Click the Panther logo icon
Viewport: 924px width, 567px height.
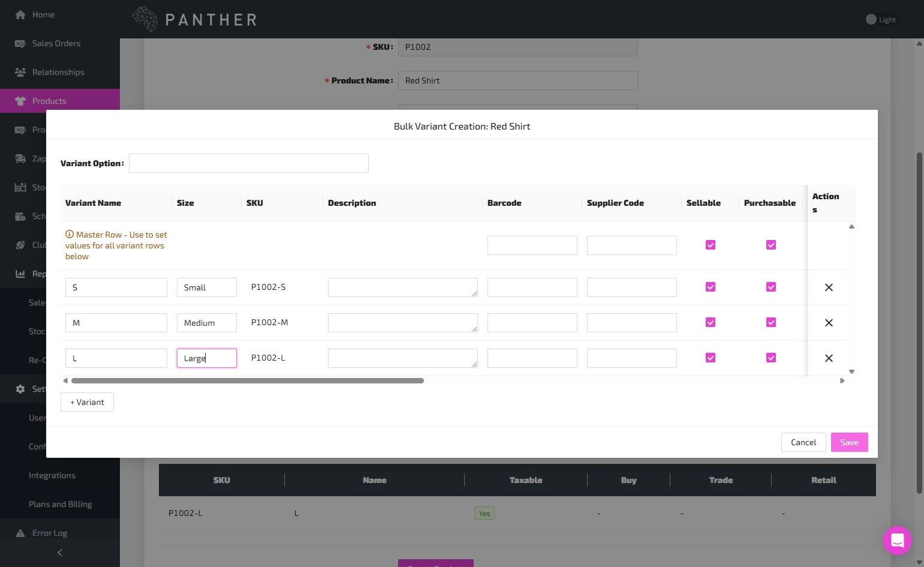pyautogui.click(x=145, y=19)
